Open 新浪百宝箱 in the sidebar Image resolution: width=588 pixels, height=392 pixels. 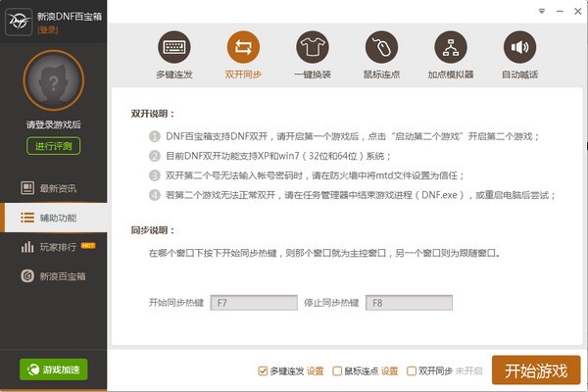pyautogui.click(x=54, y=276)
